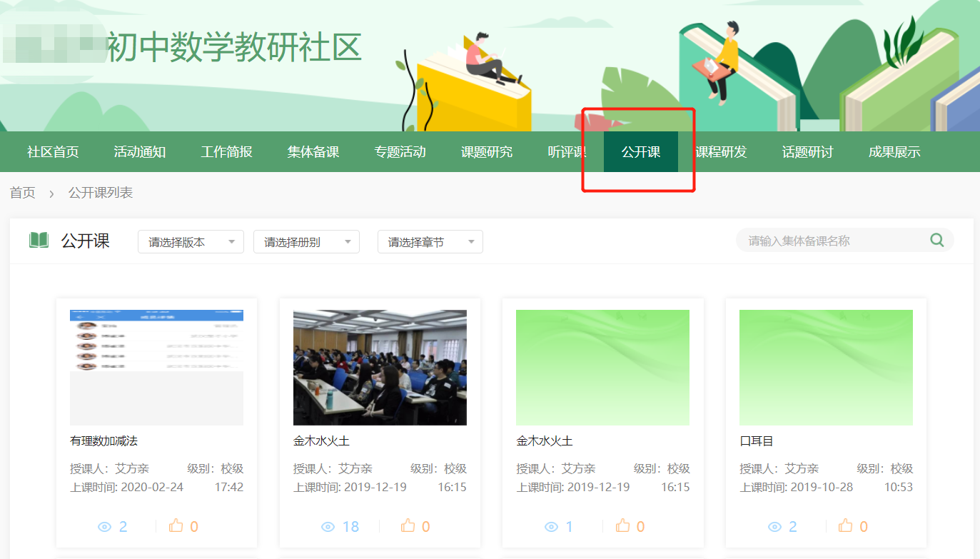Click thumbs-up on the 18-view 金木水火土 card
Viewport: 980px width, 559px height.
pos(408,526)
